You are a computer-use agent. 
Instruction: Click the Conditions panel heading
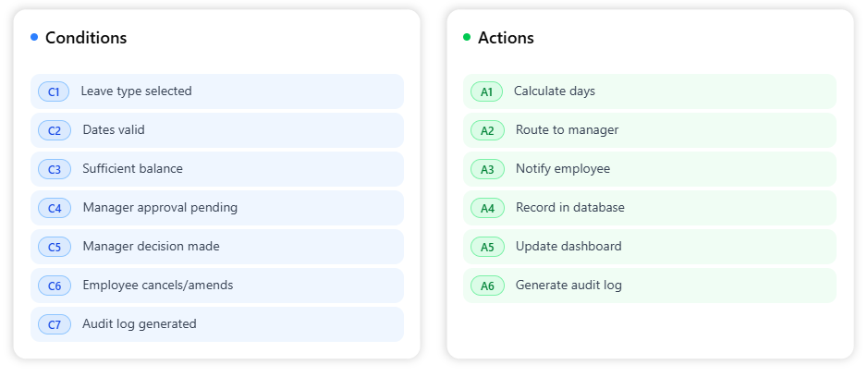tap(86, 38)
